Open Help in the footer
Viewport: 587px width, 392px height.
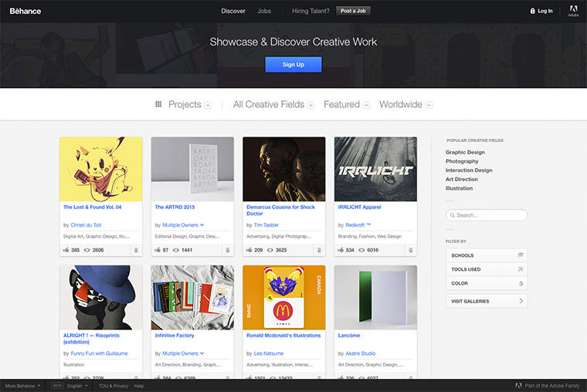click(139, 386)
